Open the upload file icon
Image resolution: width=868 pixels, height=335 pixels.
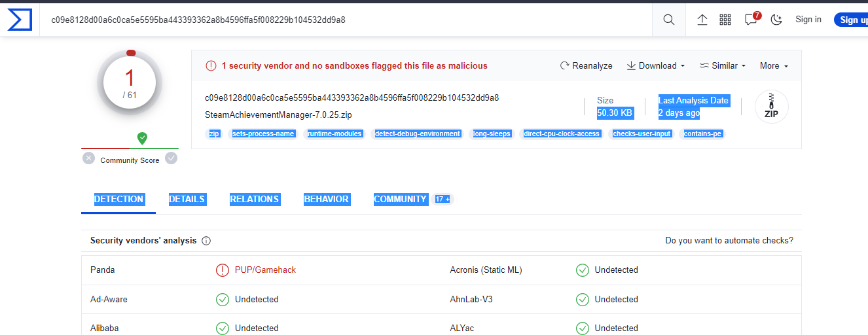(x=702, y=20)
